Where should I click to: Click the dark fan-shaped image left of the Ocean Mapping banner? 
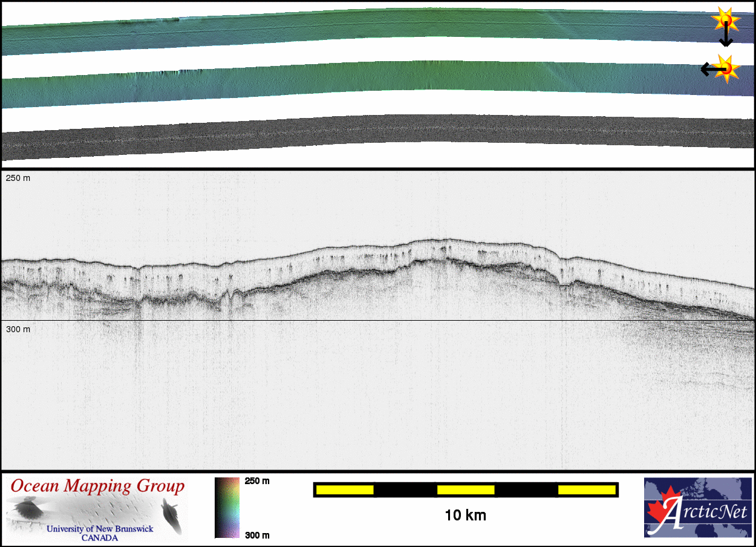[28, 508]
